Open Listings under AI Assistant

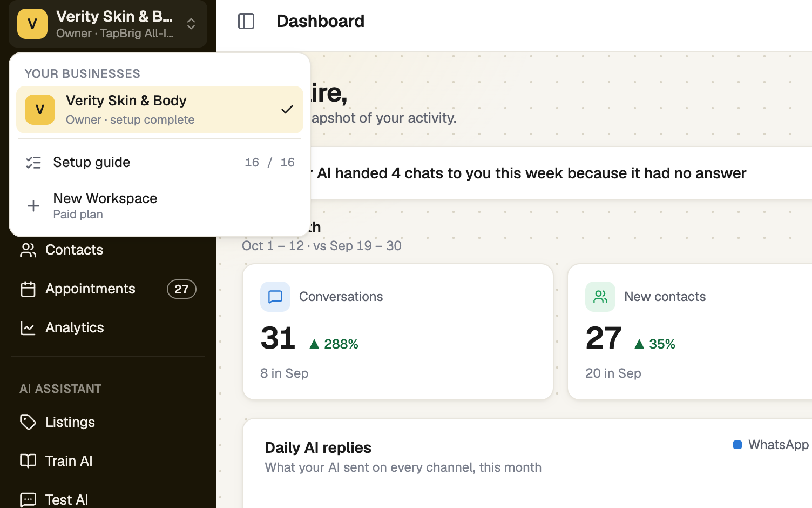click(x=108, y=422)
